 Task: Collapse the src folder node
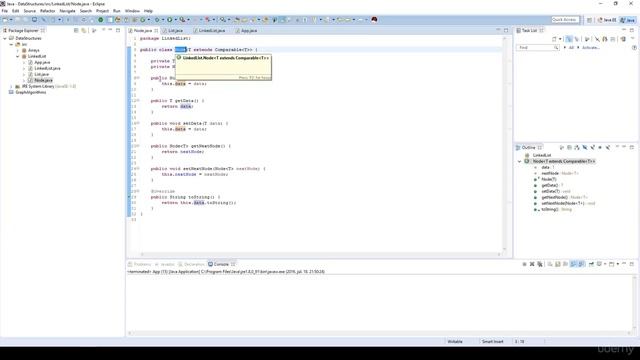tap(11, 44)
